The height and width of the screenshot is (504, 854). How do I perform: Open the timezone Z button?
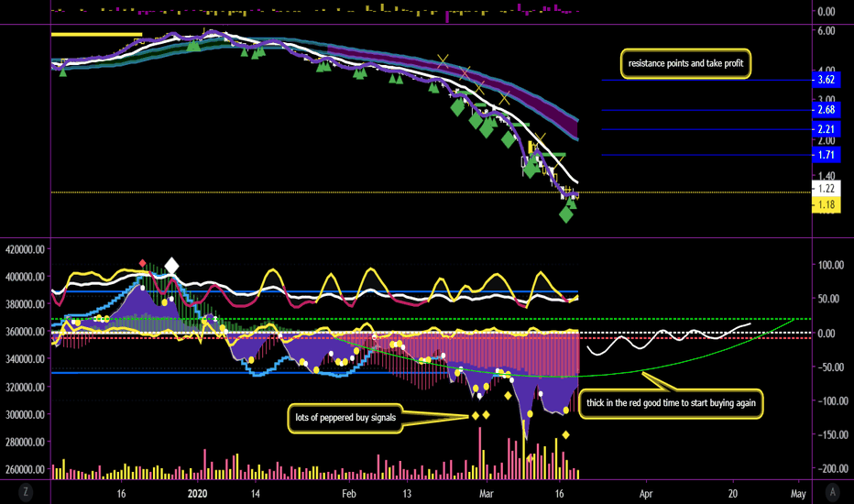25,492
